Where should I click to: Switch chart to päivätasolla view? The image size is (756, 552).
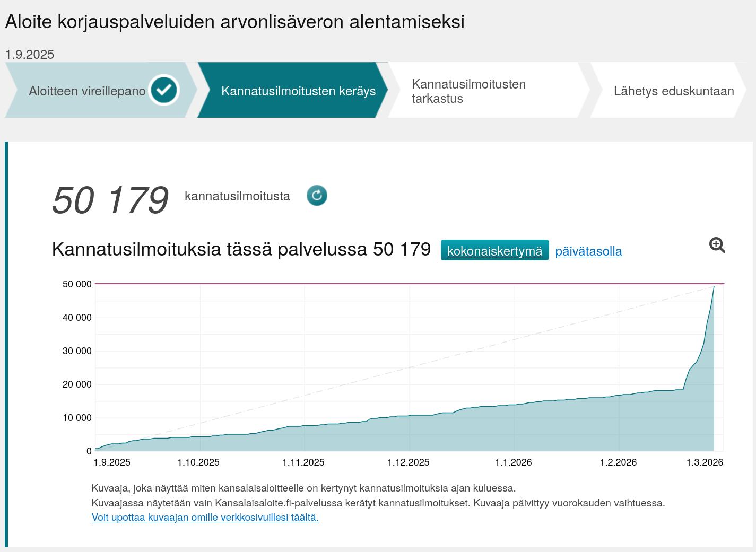click(x=588, y=251)
